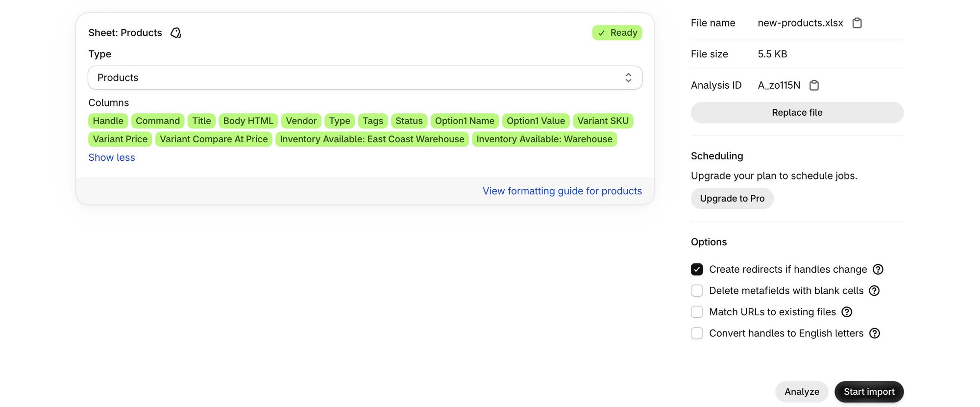Click the Option1 Value column tag
The height and width of the screenshot is (407, 980).
coord(536,121)
